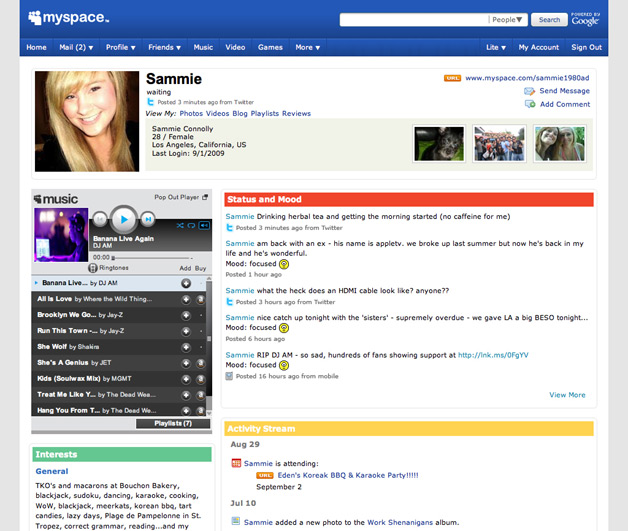This screenshot has width=628, height=531.
Task: Click the Add Comment speech bubble icon
Action: [x=530, y=104]
